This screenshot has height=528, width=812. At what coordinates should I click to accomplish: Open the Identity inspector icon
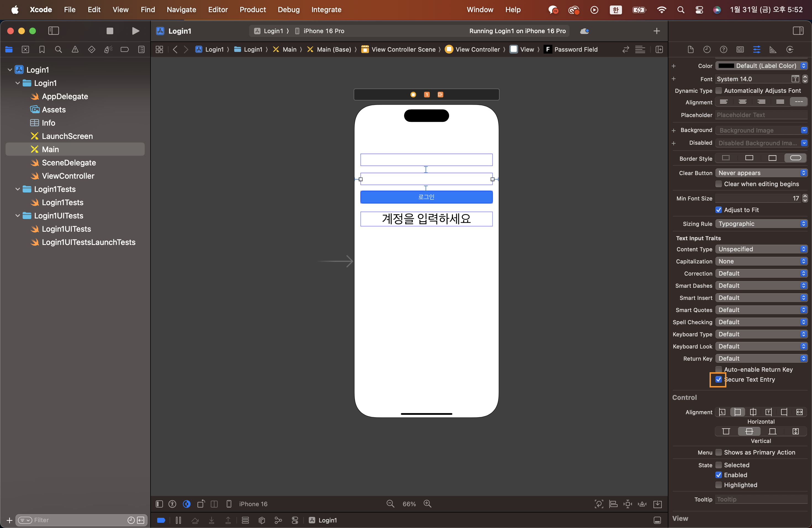[740, 49]
